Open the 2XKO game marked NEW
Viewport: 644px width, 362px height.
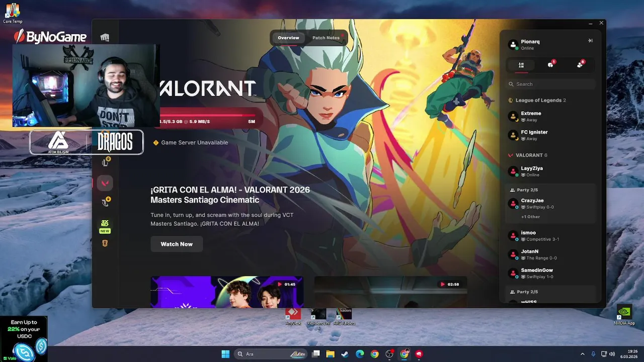click(105, 226)
